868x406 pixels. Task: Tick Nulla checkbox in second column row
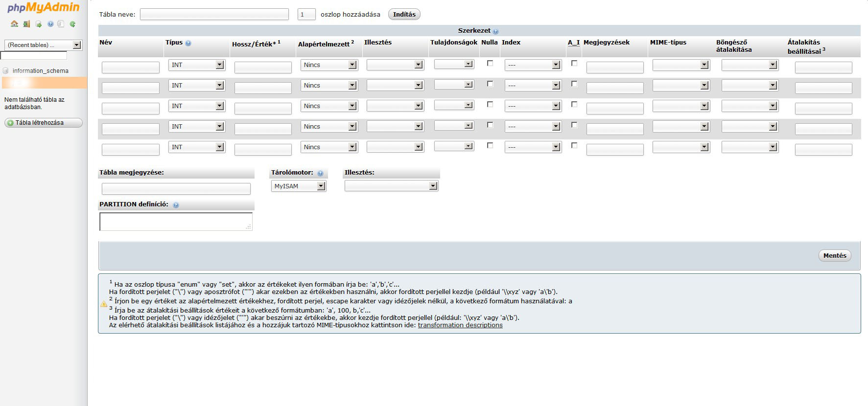(x=490, y=84)
